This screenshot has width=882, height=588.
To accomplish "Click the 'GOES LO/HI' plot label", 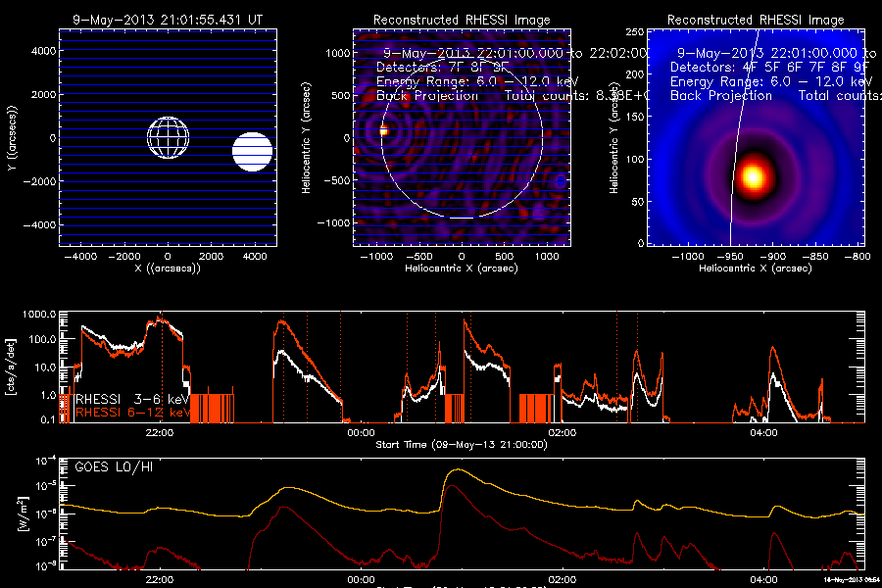I will coord(114,467).
